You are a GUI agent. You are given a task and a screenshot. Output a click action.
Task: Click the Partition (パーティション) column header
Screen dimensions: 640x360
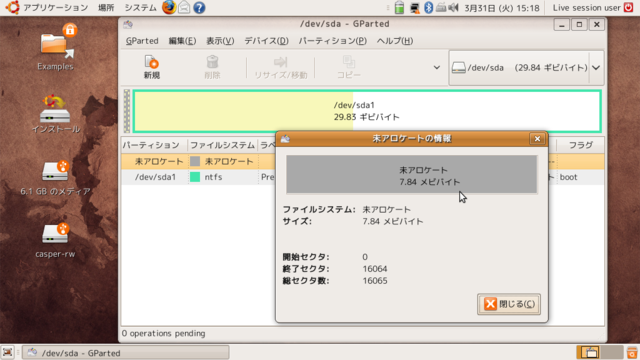point(154,145)
